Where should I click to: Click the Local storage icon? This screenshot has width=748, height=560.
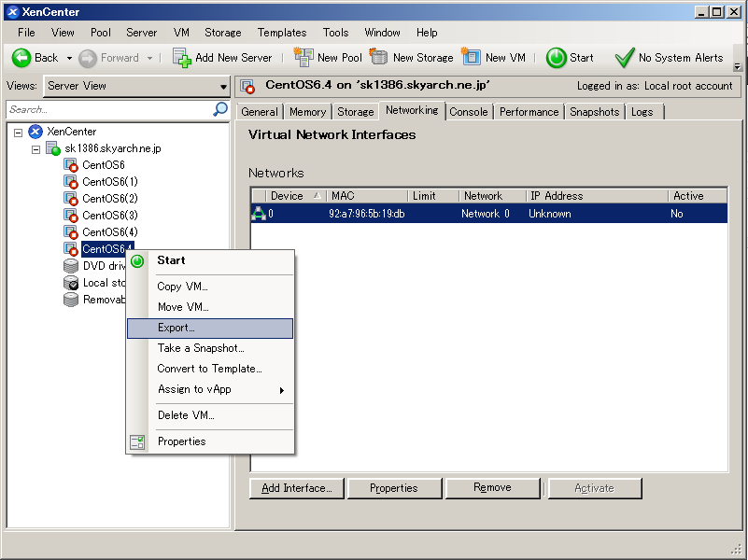(x=71, y=283)
